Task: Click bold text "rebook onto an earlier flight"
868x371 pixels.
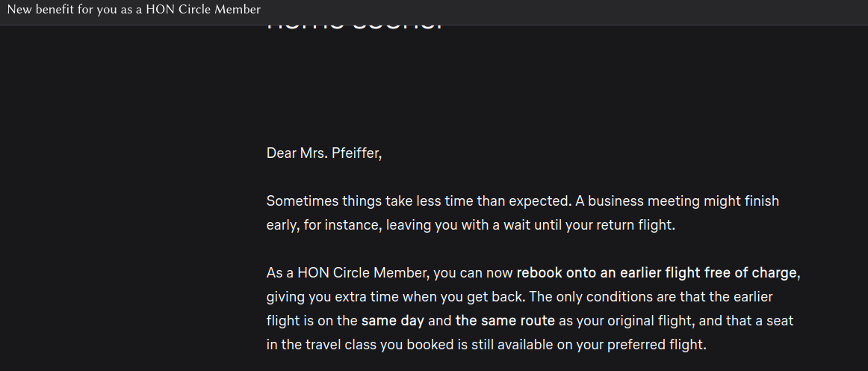Action: 608,272
